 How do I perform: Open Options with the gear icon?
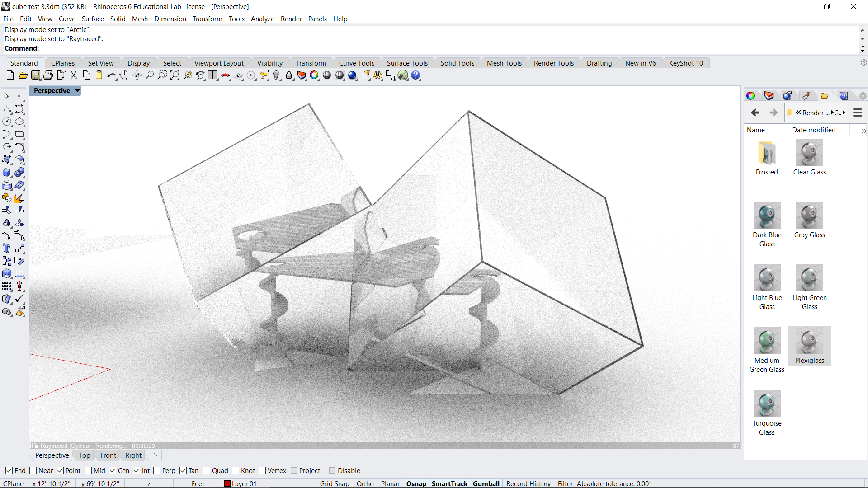tap(378, 75)
